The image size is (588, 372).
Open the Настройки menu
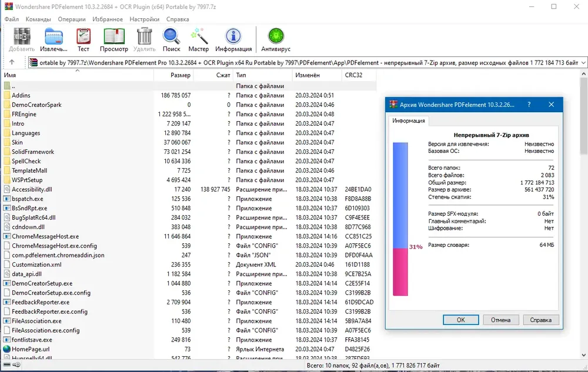pos(145,19)
